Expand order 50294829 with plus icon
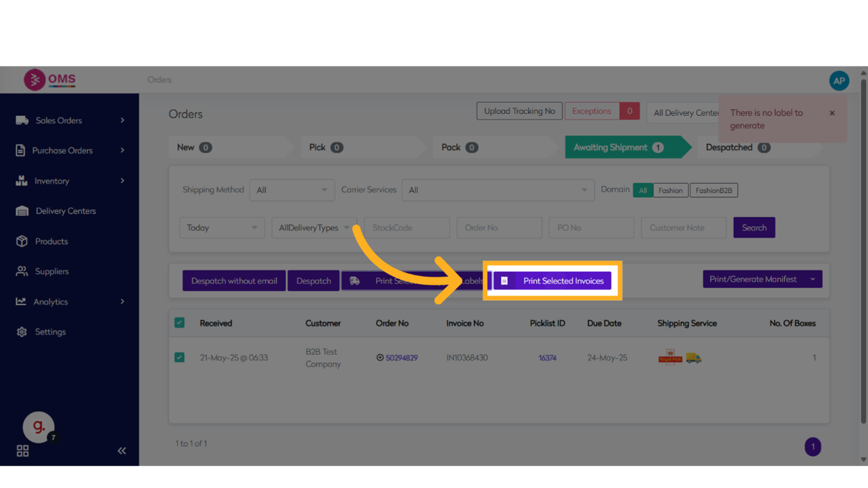 click(380, 358)
